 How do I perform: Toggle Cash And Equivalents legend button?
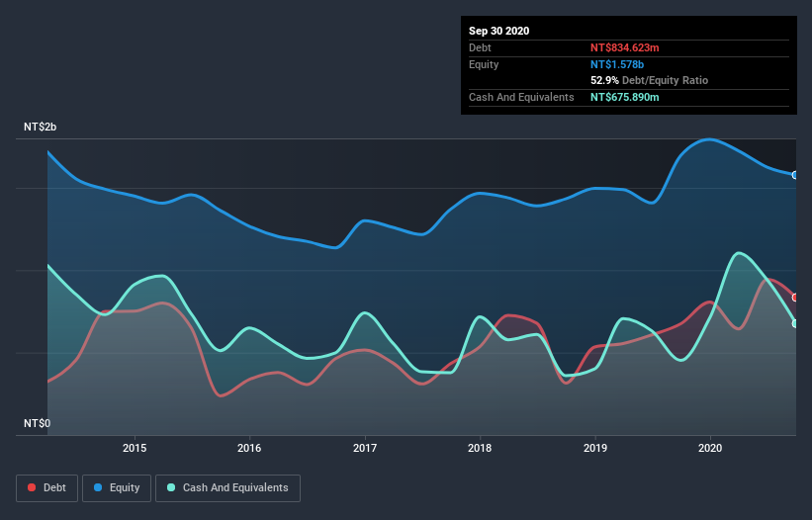(x=227, y=488)
